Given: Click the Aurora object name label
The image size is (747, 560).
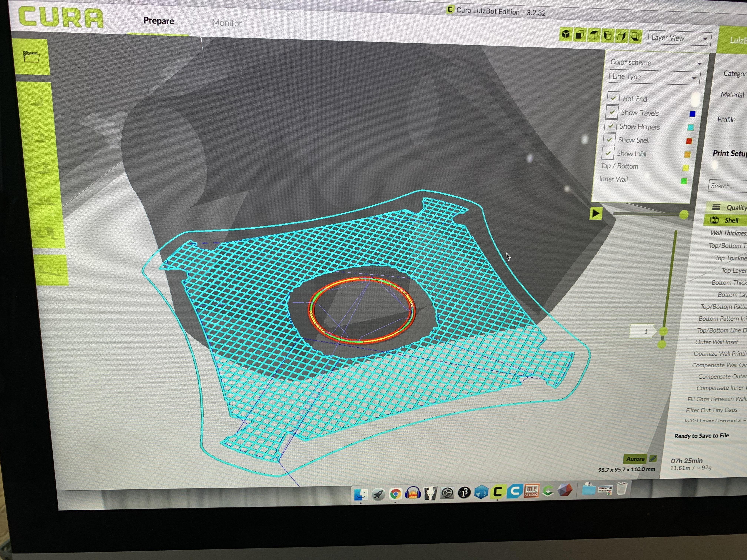Looking at the screenshot, I should (x=635, y=459).
